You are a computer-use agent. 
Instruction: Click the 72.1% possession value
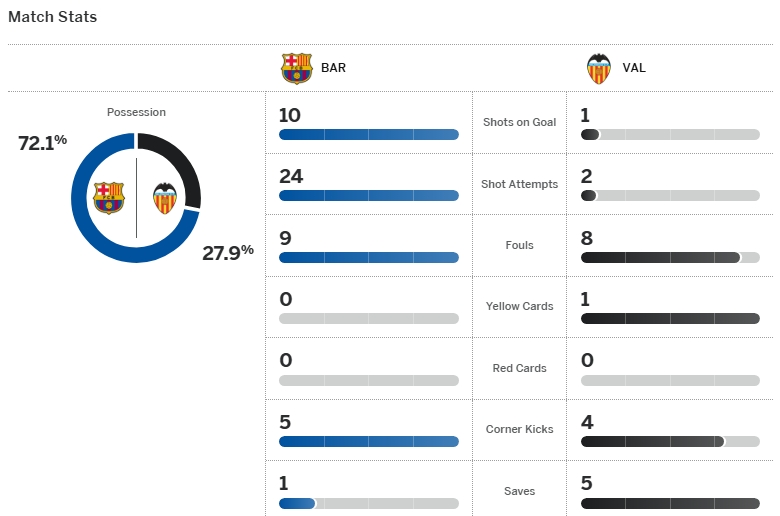pyautogui.click(x=42, y=143)
